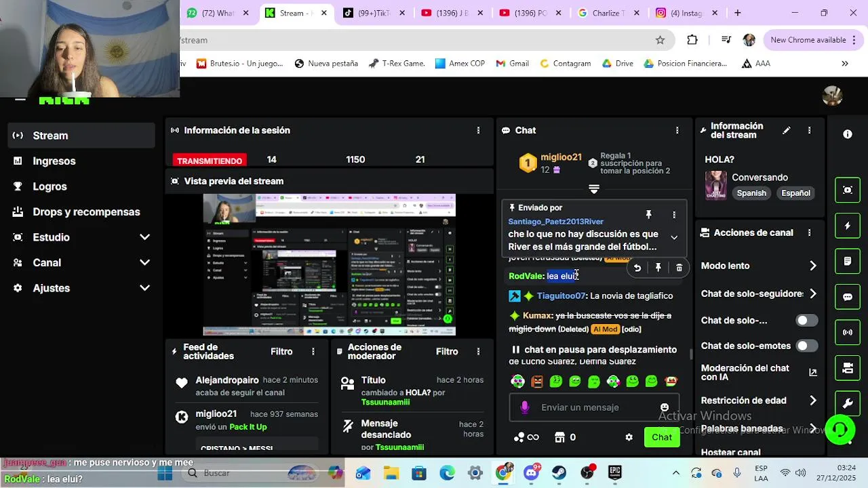Open Modo lento settings
This screenshot has height=488, width=868.
[759, 266]
